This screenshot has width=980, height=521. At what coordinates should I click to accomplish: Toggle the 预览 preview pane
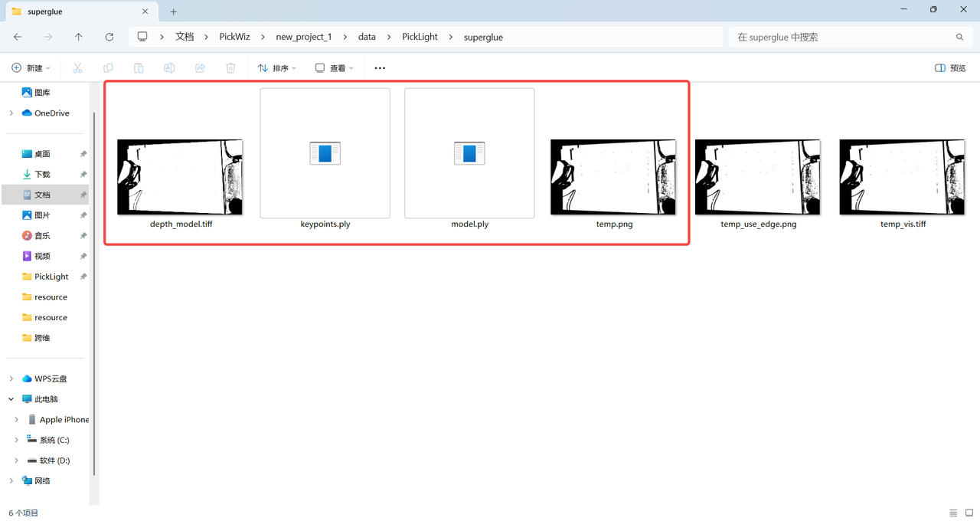(950, 68)
